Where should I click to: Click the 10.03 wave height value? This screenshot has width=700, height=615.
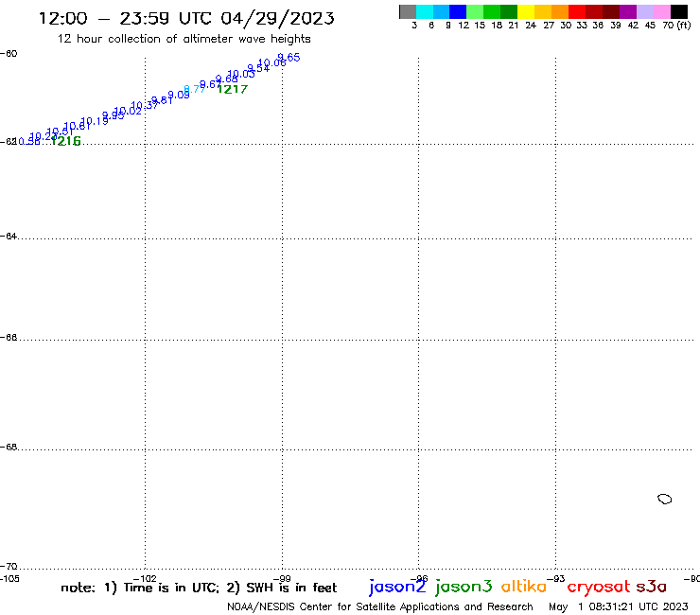pyautogui.click(x=241, y=74)
